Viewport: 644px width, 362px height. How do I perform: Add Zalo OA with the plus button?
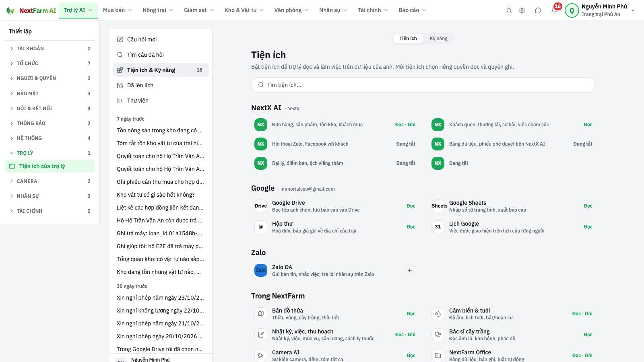coord(409,270)
